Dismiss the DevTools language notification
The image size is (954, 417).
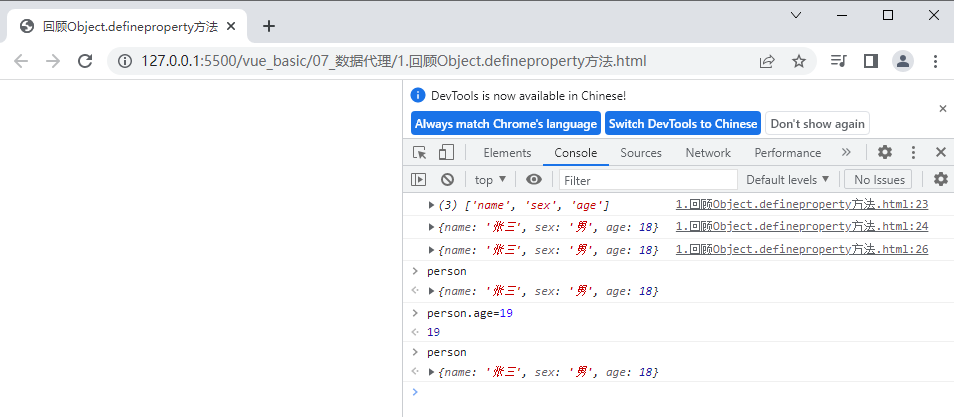coord(942,109)
